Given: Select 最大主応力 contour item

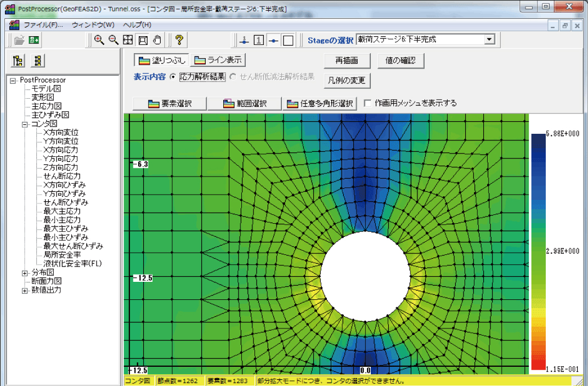Looking at the screenshot, I should click(x=62, y=211).
